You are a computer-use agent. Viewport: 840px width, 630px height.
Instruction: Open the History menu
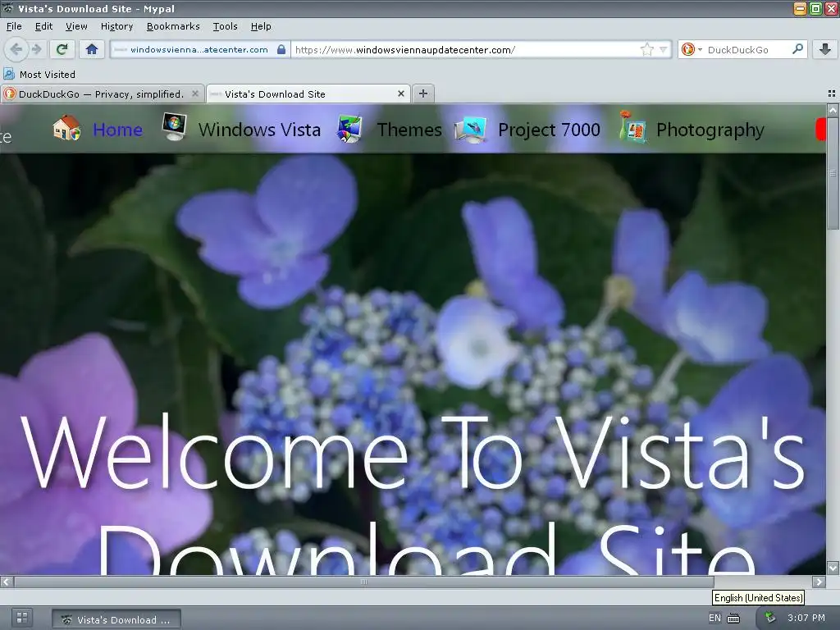coord(116,26)
